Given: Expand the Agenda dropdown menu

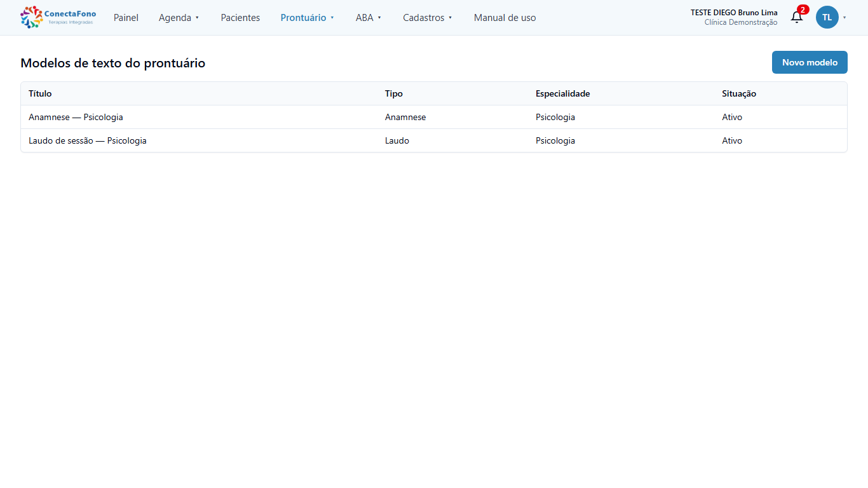Looking at the screenshot, I should tap(179, 18).
